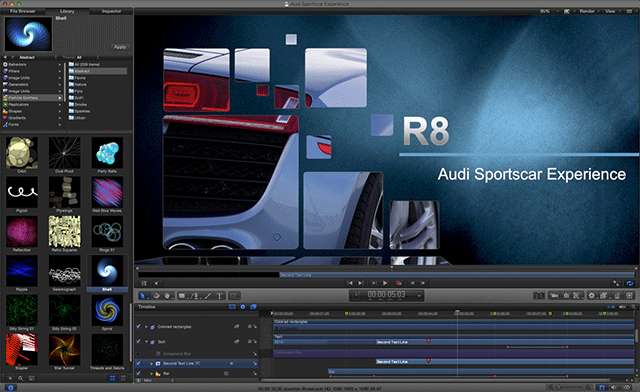640x392 pixels.
Task: Collapse the Text group triangle
Action: [146, 341]
